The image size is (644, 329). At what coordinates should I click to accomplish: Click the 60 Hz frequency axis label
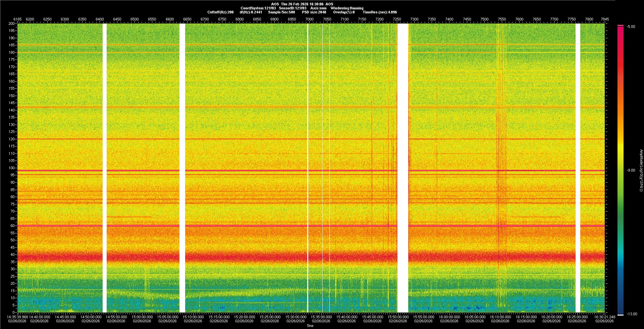[12, 226]
